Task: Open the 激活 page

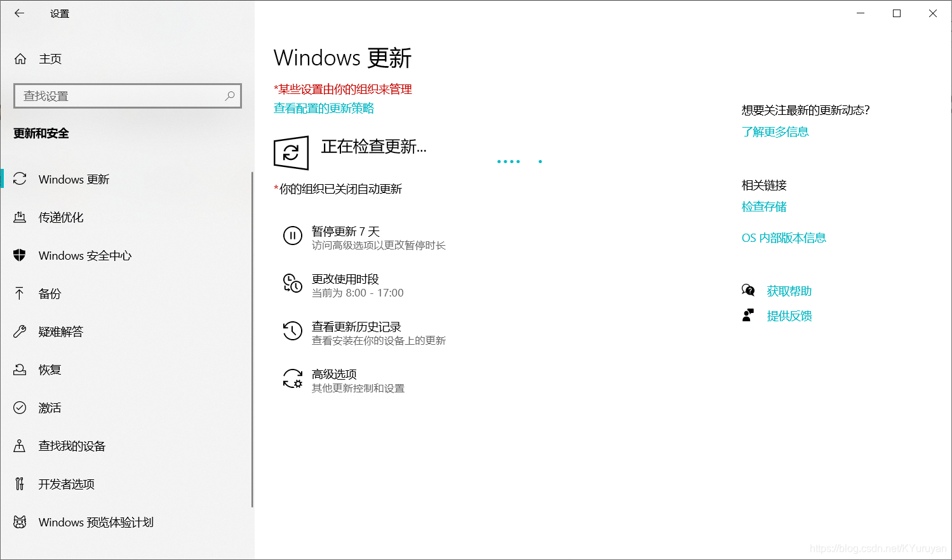Action: click(x=126, y=408)
